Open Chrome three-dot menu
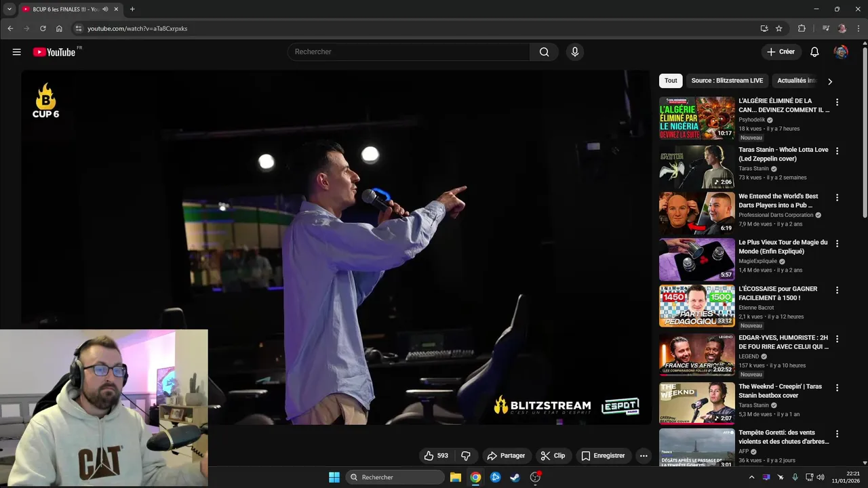The height and width of the screenshot is (488, 868). [858, 28]
